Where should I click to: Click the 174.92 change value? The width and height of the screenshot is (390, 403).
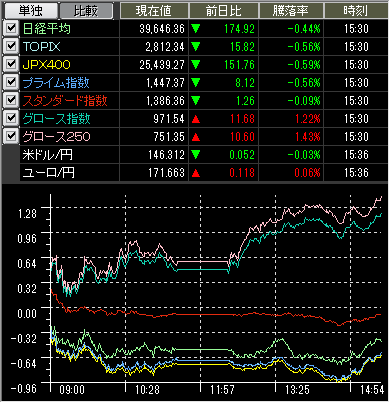coord(239,29)
